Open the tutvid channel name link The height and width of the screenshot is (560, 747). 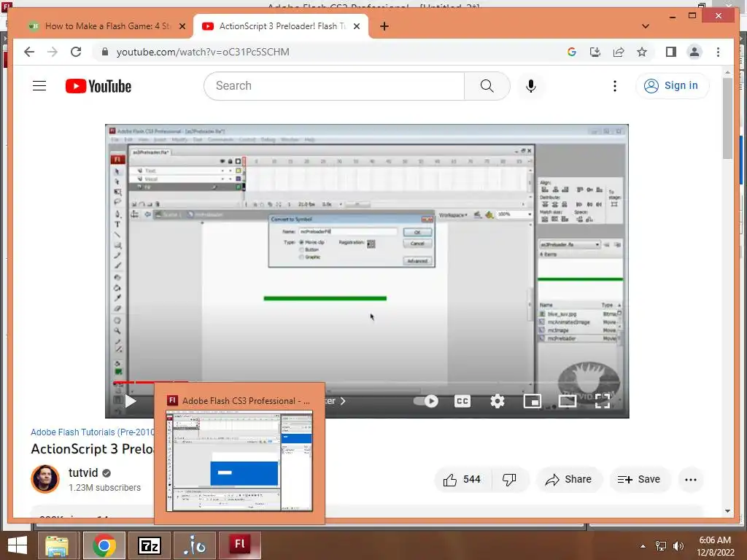click(83, 472)
